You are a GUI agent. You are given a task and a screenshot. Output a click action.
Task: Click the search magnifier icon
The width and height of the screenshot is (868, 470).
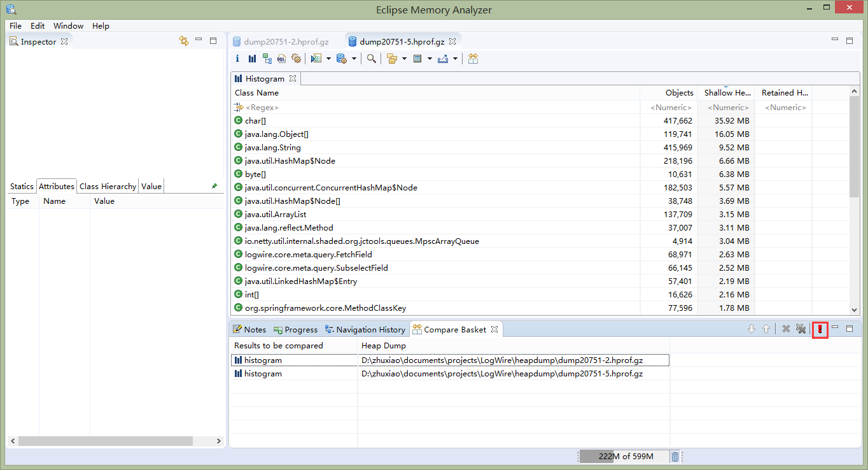pyautogui.click(x=372, y=58)
